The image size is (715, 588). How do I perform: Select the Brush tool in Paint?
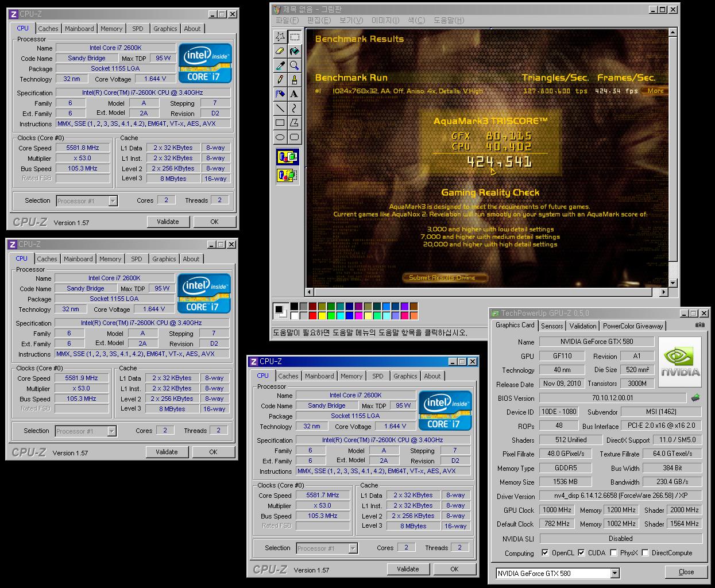pyautogui.click(x=294, y=80)
